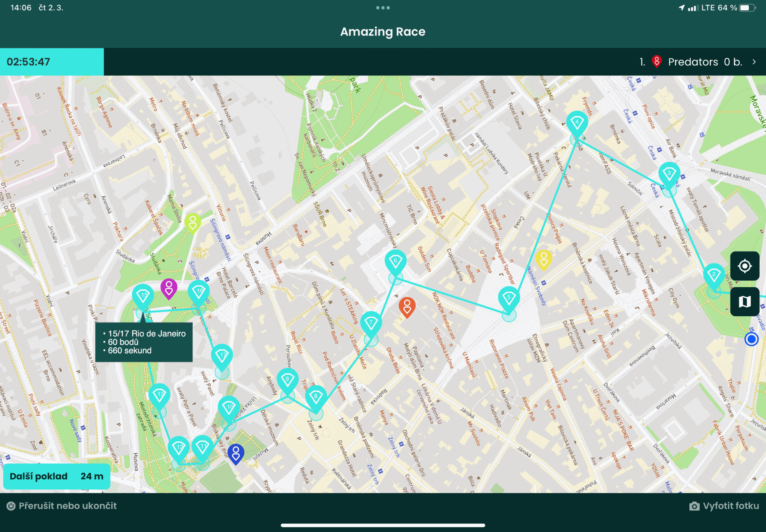Tap Vyfotit fotku camera button
This screenshot has height=532, width=766.
(x=724, y=506)
